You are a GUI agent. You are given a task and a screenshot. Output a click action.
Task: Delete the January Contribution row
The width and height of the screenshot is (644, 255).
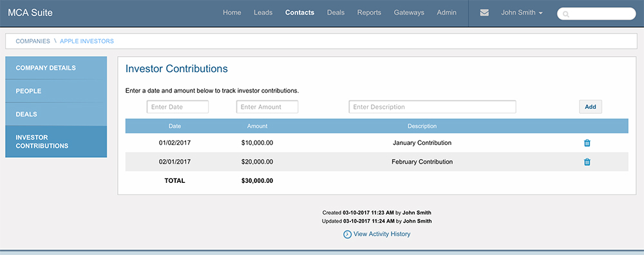[587, 143]
